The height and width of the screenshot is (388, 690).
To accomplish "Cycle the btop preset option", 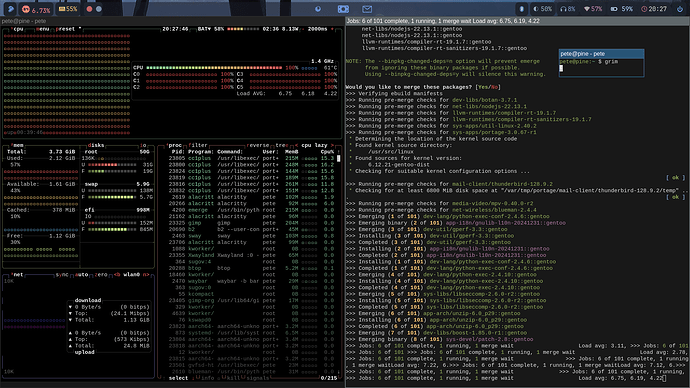I will coord(66,29).
